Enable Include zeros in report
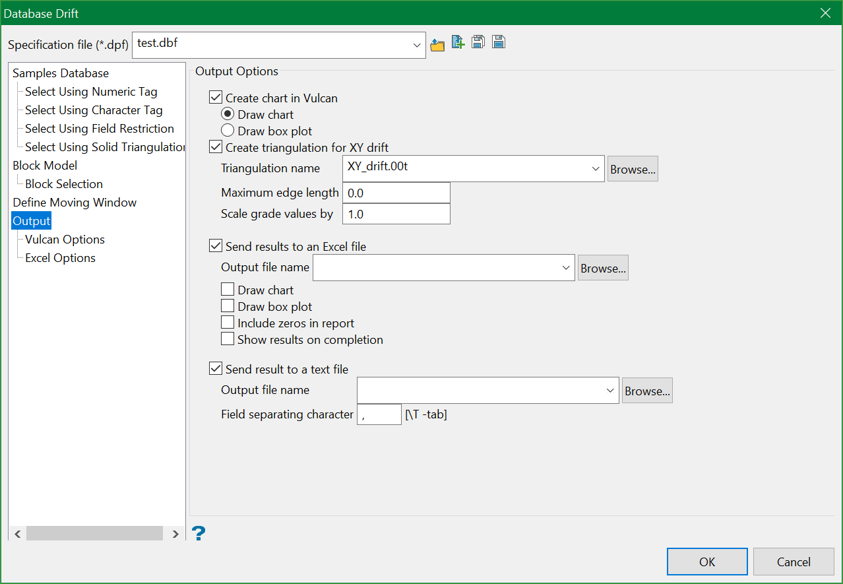This screenshot has height=584, width=843. (x=228, y=323)
